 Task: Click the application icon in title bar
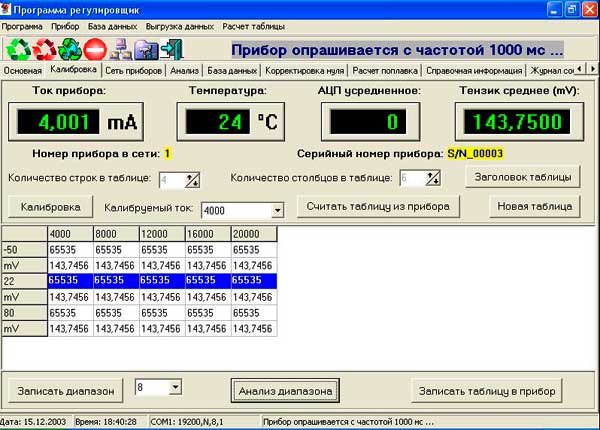(x=8, y=8)
